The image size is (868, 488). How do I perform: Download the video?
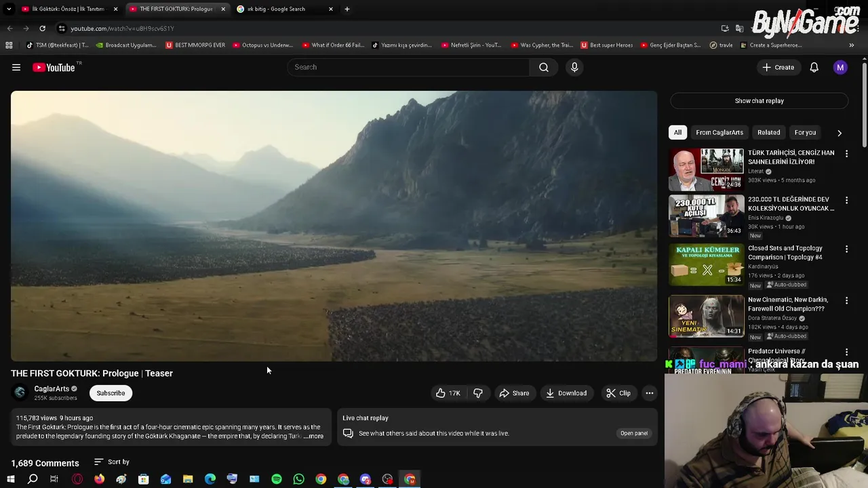[x=566, y=393]
